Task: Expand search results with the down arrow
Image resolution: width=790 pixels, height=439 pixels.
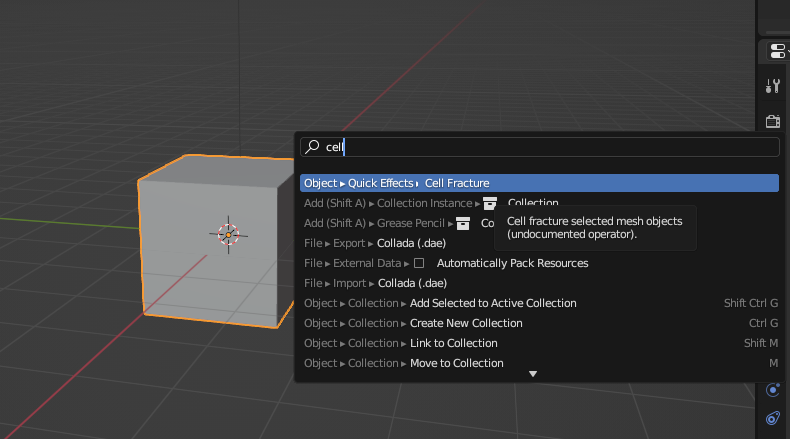Action: pos(533,374)
